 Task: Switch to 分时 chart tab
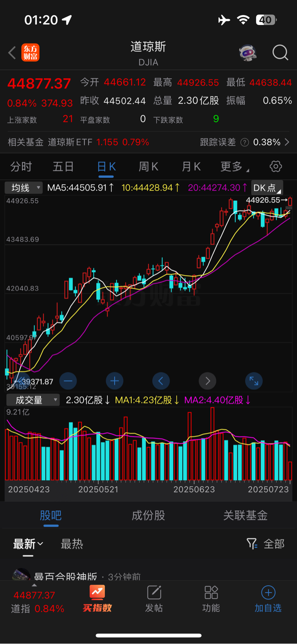tap(21, 167)
